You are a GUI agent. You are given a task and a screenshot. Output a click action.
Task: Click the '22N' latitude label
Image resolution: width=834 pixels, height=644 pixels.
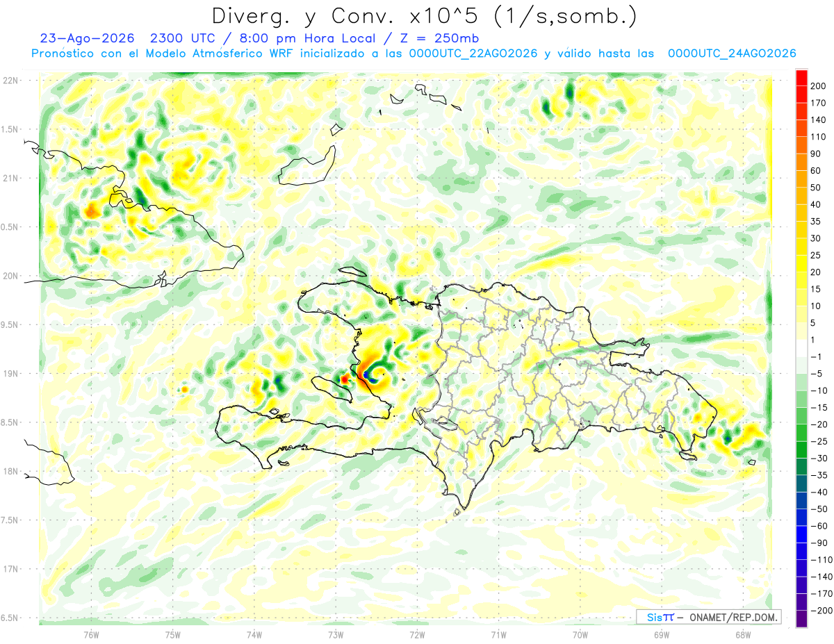click(x=10, y=81)
